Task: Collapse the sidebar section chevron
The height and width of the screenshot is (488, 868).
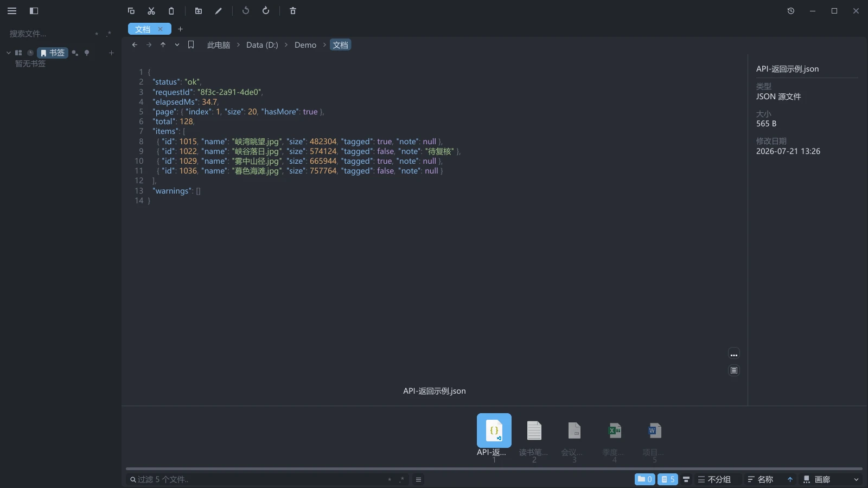Action: 9,53
